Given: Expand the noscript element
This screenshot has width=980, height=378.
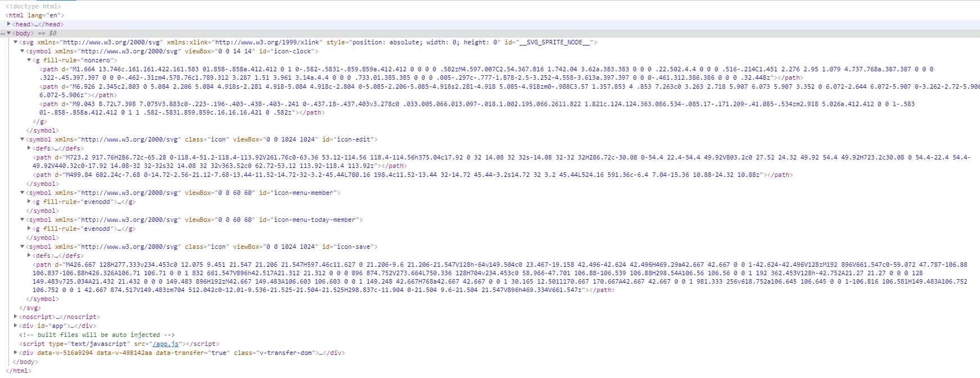Looking at the screenshot, I should pyautogui.click(x=15, y=317).
